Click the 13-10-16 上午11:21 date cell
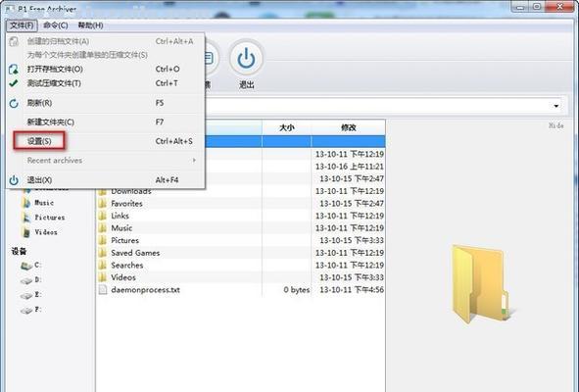579x392 pixels. coord(350,167)
